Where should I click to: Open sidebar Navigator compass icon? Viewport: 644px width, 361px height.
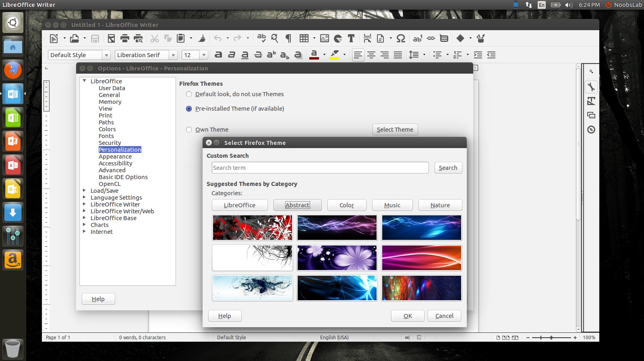coord(591,130)
